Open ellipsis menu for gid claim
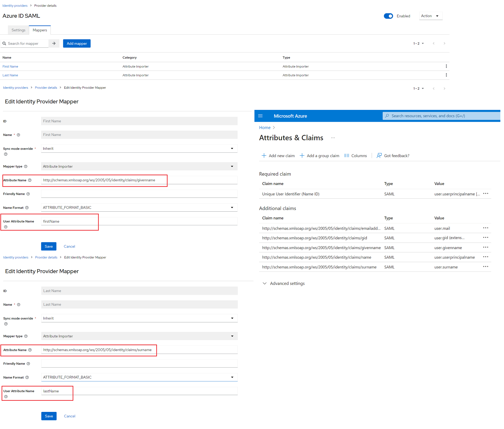Image resolution: width=504 pixels, height=429 pixels. 486,237
